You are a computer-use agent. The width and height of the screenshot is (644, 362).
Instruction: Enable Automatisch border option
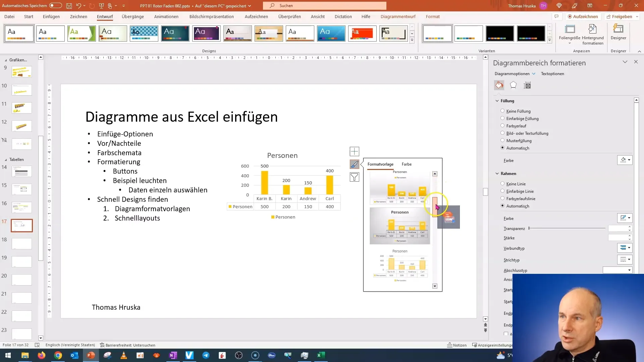point(502,205)
